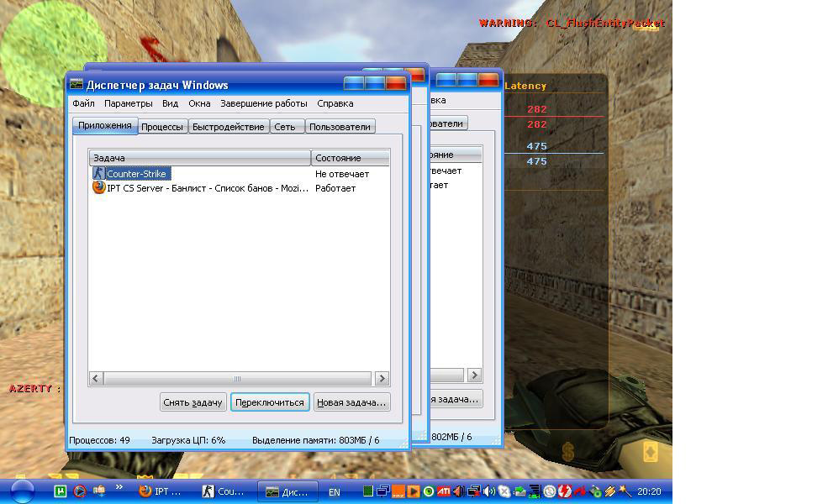Image resolution: width=828 pixels, height=504 pixels.
Task: Open the Windows Start orb
Action: pos(22,491)
